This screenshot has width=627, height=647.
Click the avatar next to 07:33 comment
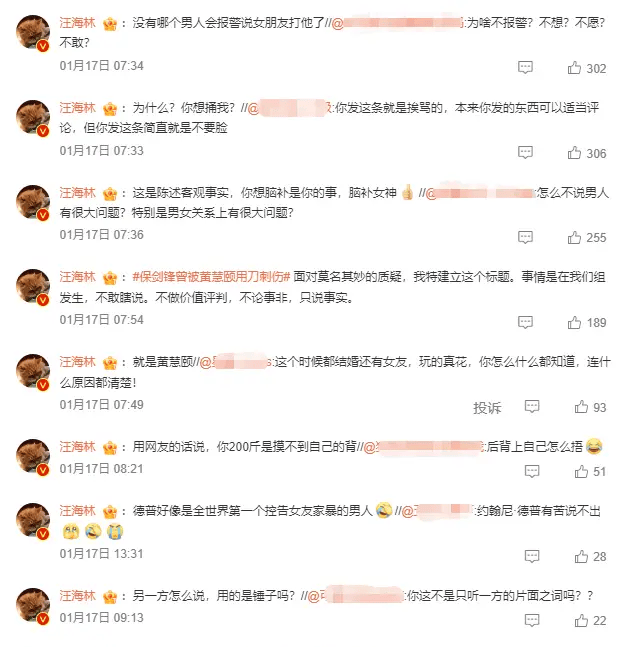click(x=33, y=117)
